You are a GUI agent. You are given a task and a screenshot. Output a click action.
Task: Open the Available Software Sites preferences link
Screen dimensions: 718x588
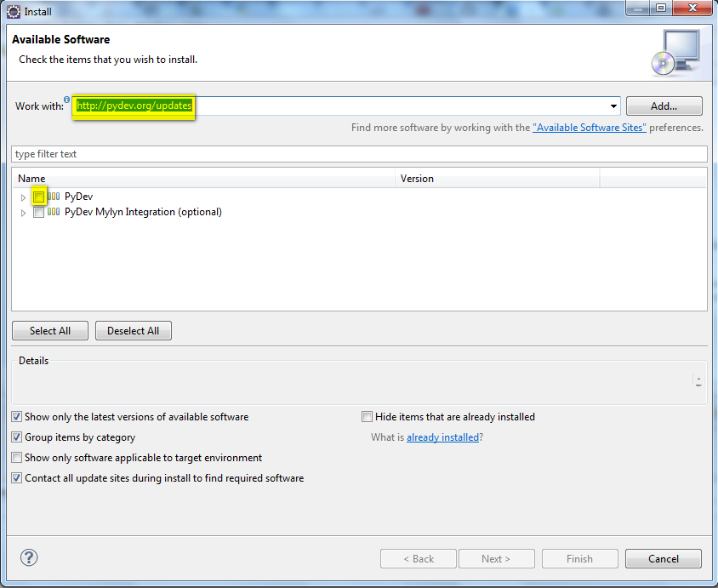click(x=589, y=128)
